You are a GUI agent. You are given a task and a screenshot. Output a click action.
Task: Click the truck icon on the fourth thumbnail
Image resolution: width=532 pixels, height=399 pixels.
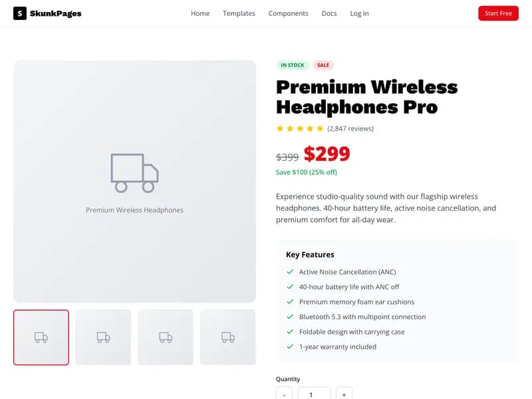pyautogui.click(x=228, y=336)
